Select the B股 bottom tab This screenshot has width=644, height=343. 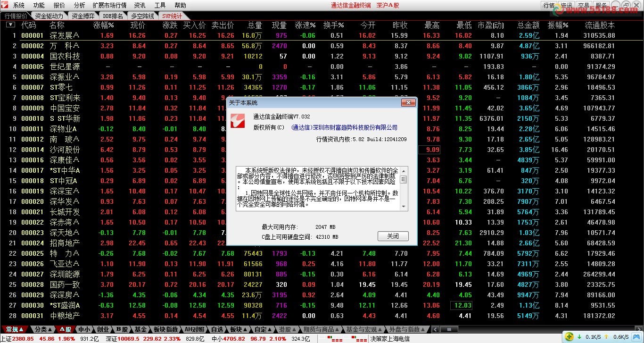tap(122, 329)
